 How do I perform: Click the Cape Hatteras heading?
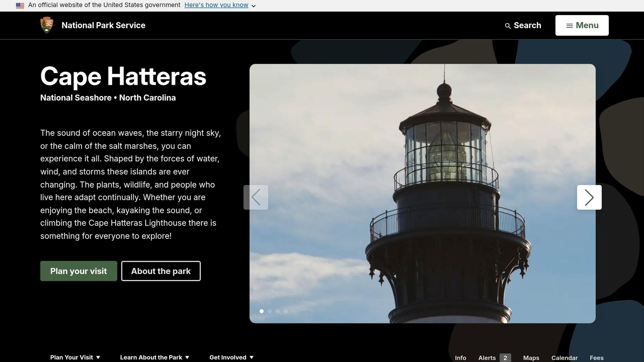coord(123,76)
